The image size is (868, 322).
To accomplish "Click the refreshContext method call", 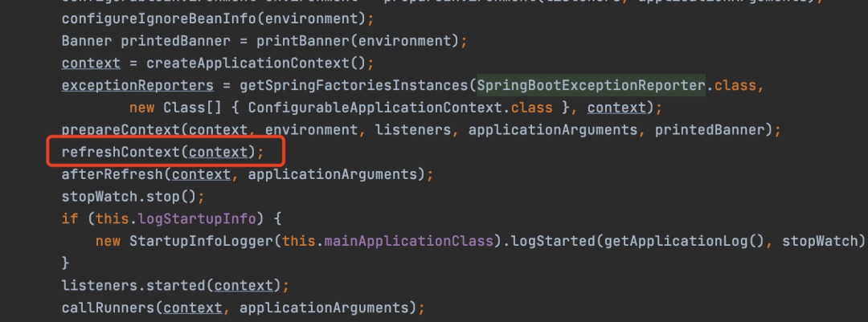I will tap(121, 152).
